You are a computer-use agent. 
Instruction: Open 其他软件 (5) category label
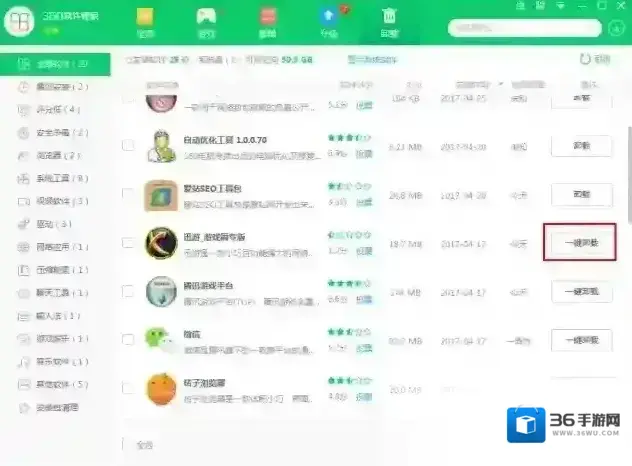pos(62,385)
